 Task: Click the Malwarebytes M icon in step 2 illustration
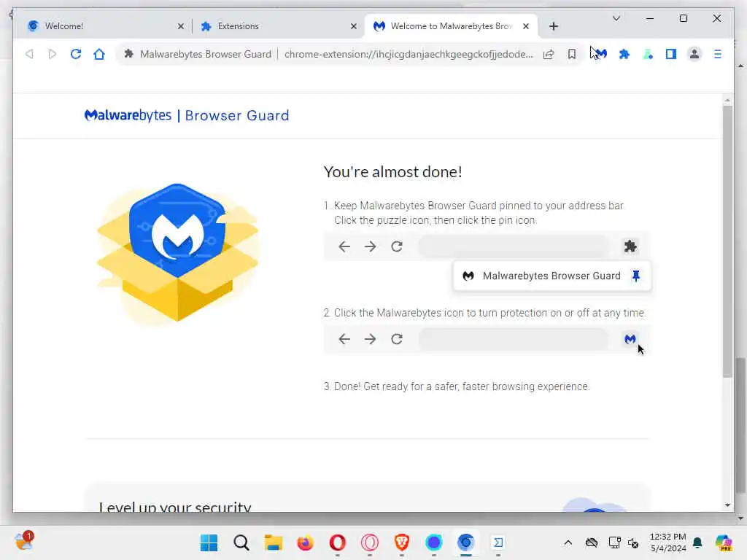point(630,339)
